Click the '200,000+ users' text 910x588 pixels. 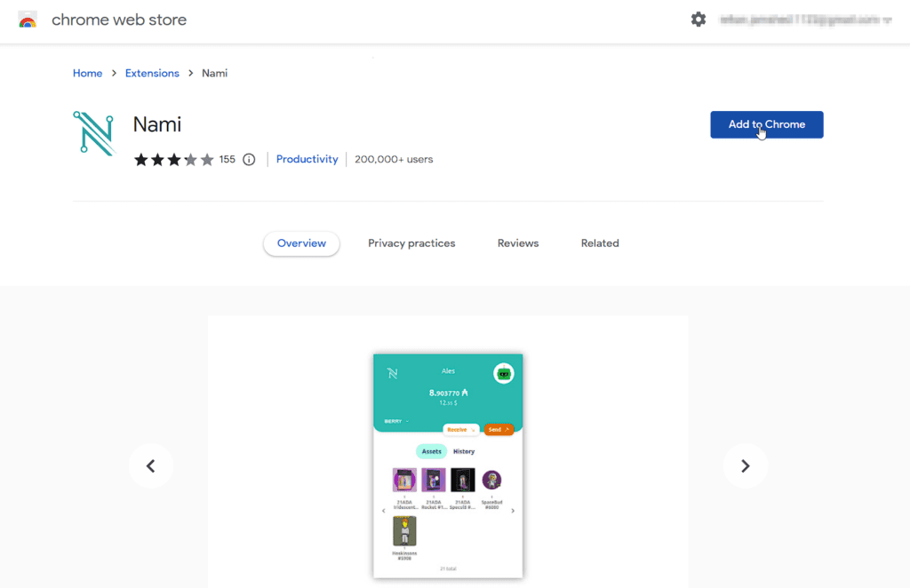[x=394, y=160]
